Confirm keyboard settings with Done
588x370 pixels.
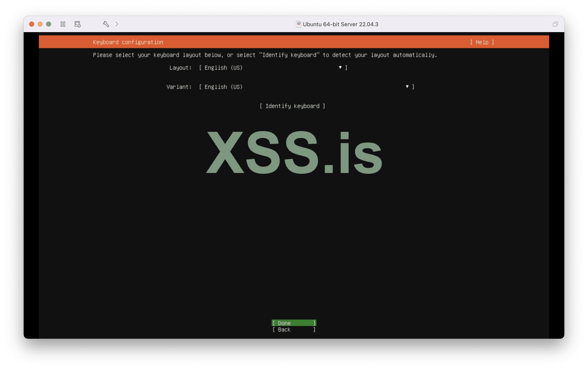pos(294,323)
